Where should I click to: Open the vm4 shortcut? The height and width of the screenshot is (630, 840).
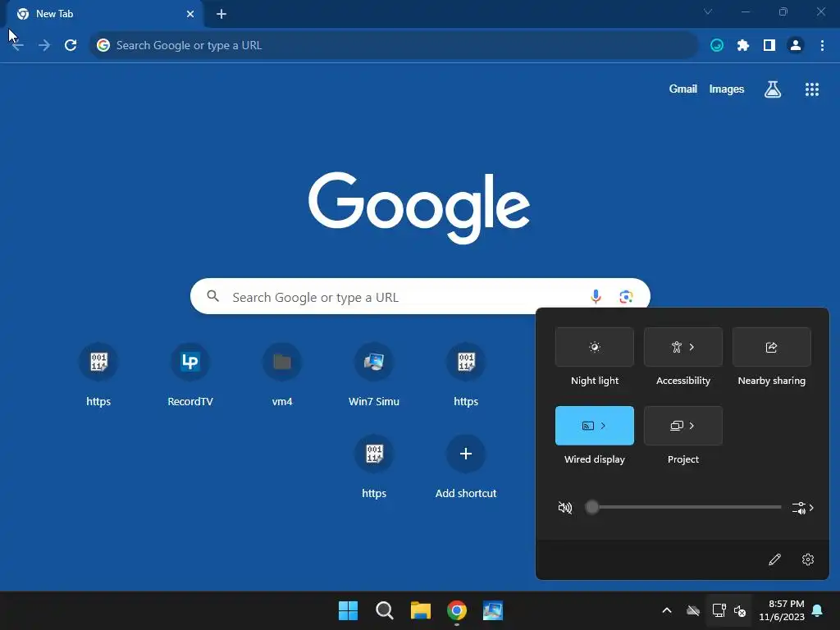[x=282, y=375]
